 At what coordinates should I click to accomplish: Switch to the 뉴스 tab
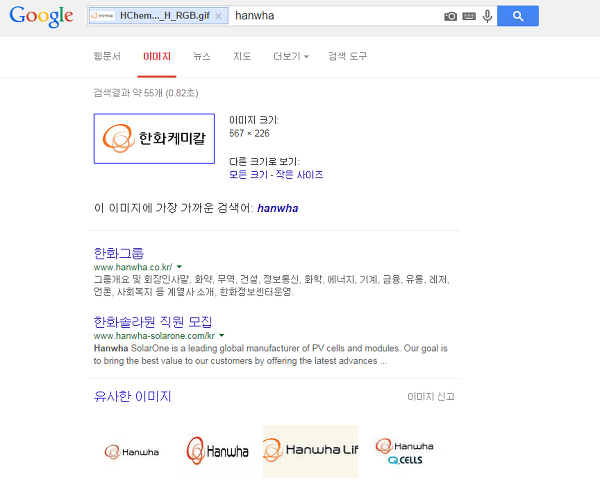point(202,56)
